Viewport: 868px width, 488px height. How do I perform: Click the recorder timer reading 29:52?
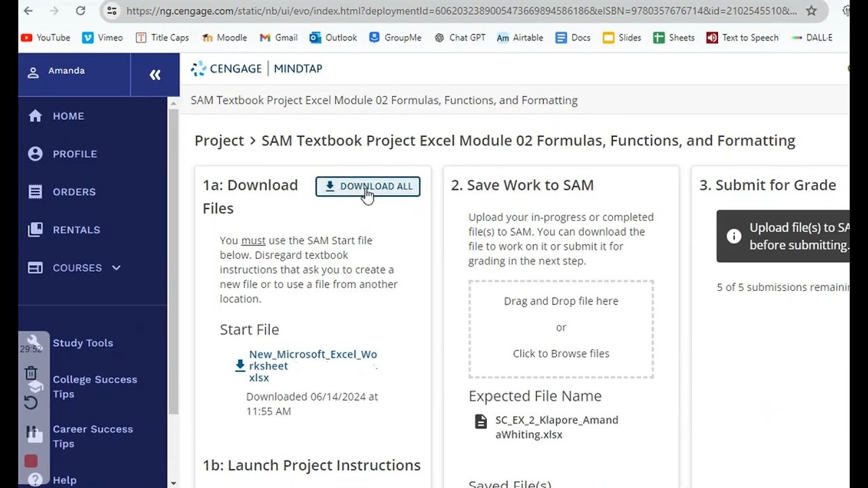pyautogui.click(x=31, y=349)
